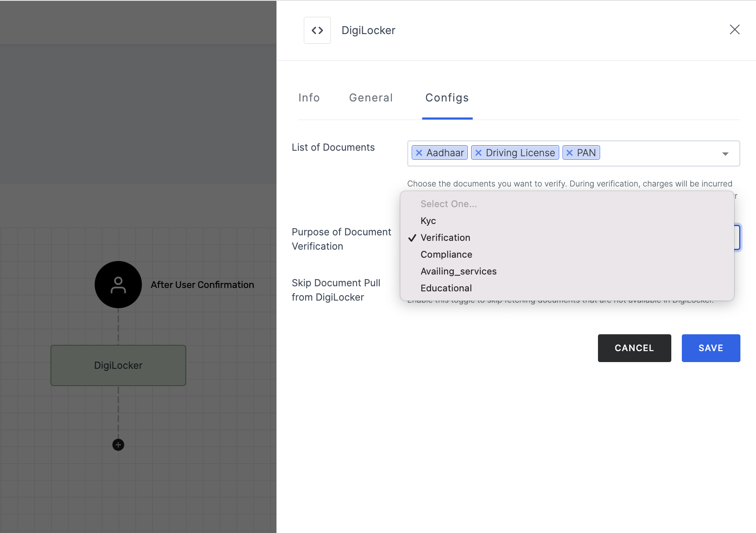
Task: Click the After User Confirmation user icon
Action: 118,285
